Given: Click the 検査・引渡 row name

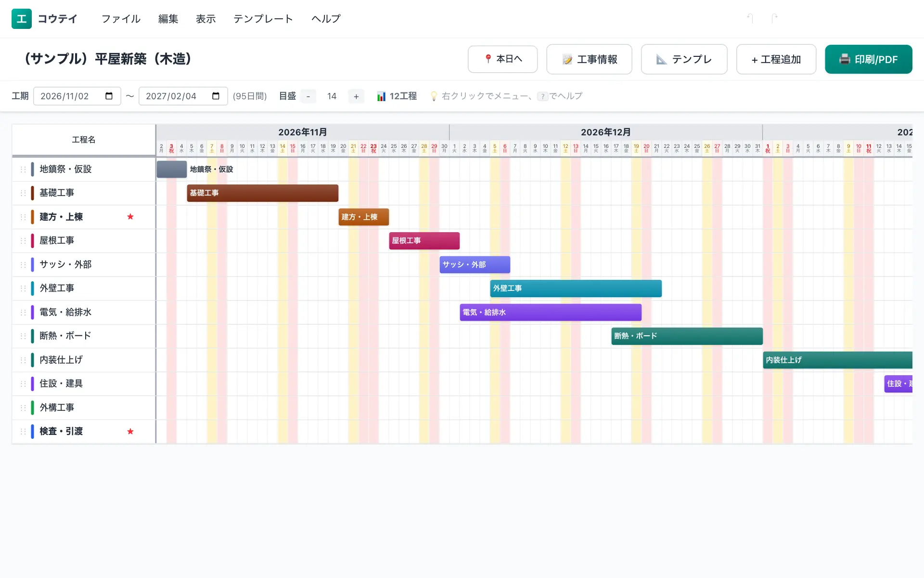Looking at the screenshot, I should (x=61, y=431).
